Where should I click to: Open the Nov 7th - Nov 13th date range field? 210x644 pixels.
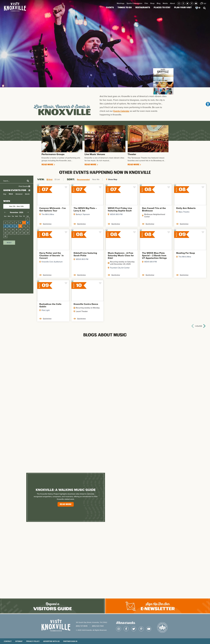pyautogui.click(x=16, y=206)
